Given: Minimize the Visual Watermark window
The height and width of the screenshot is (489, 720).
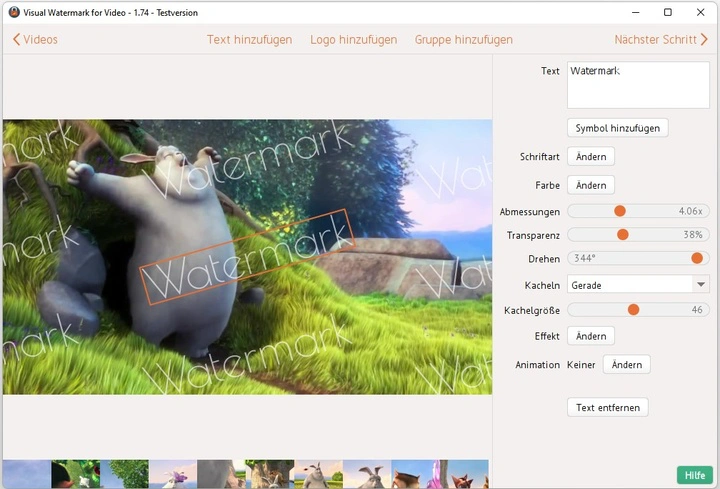Looking at the screenshot, I should pos(636,12).
